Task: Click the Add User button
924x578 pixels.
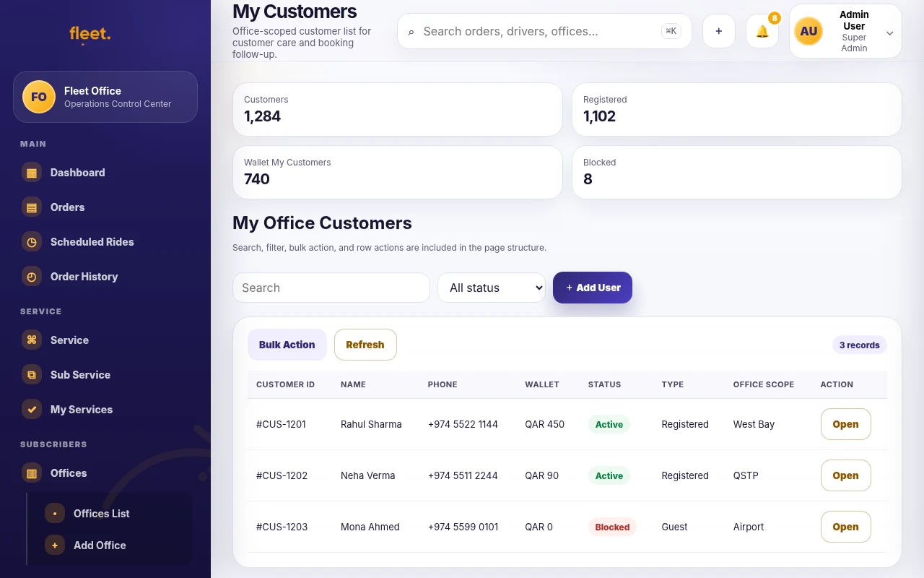Action: [x=593, y=288]
